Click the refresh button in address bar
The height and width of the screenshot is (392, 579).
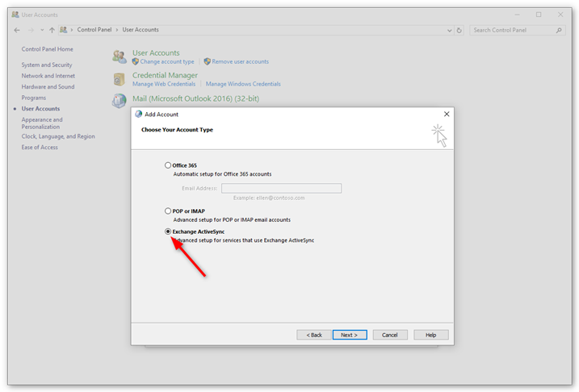[459, 30]
